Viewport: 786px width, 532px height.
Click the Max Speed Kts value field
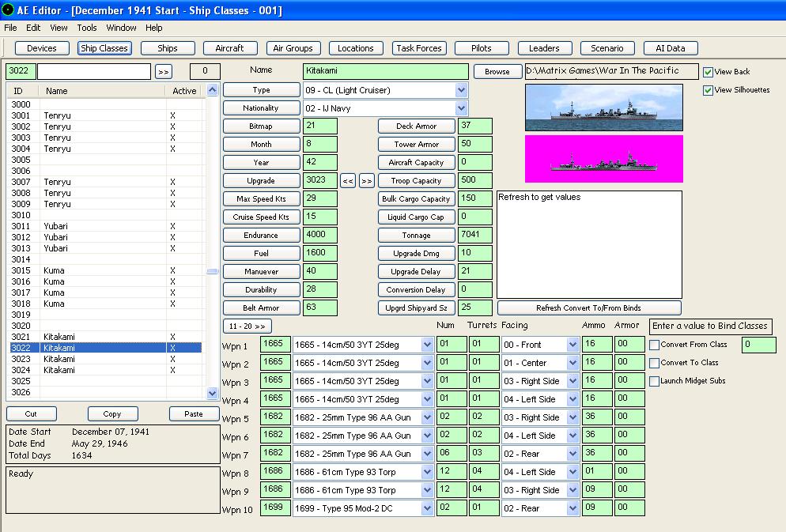click(319, 198)
